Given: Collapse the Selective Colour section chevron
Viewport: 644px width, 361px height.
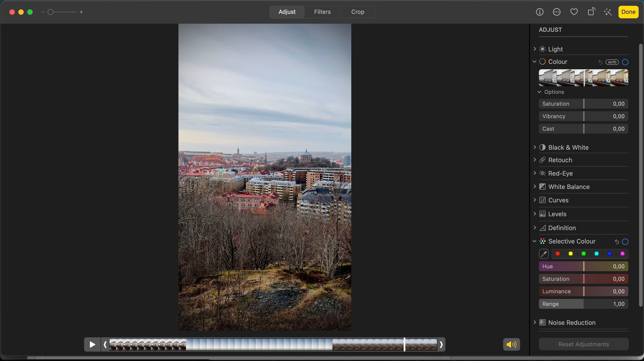Looking at the screenshot, I should [x=534, y=241].
